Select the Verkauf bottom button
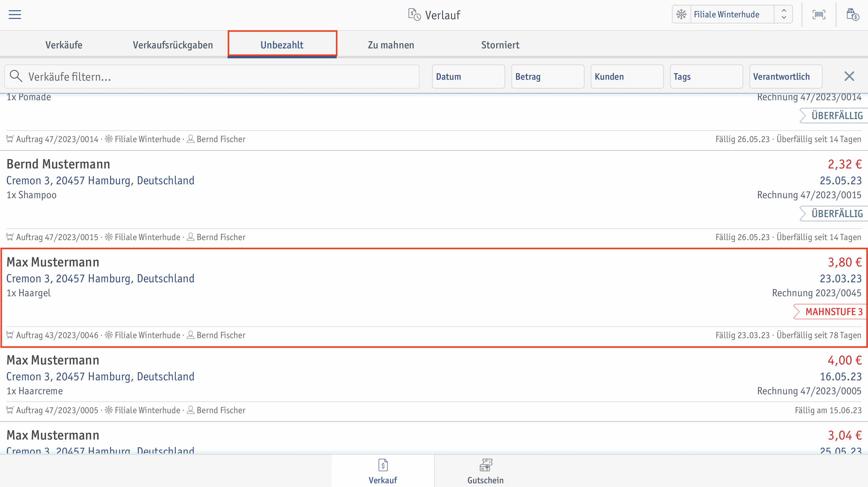 click(x=383, y=471)
